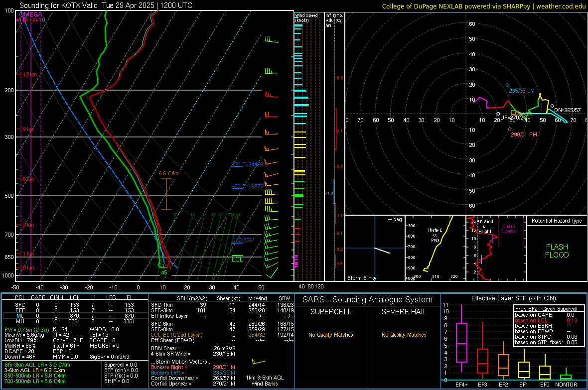
Task: Click the 290/31 RM hodograph label
Action: coord(524,134)
